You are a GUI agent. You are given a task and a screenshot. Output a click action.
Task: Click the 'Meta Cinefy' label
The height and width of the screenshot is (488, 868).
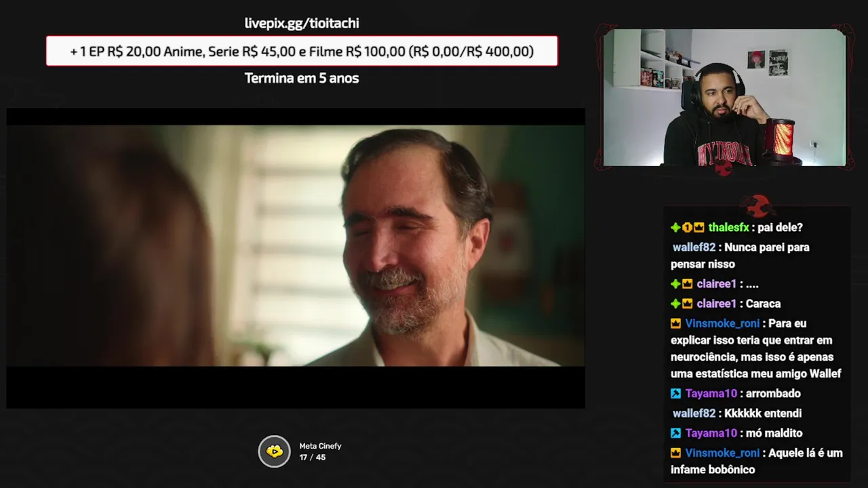pyautogui.click(x=320, y=446)
